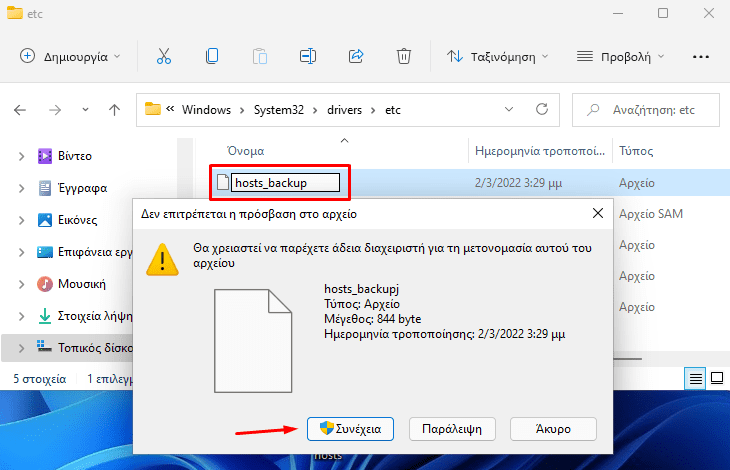Switch to details list view
This screenshot has height=470, width=730.
pyautogui.click(x=696, y=379)
